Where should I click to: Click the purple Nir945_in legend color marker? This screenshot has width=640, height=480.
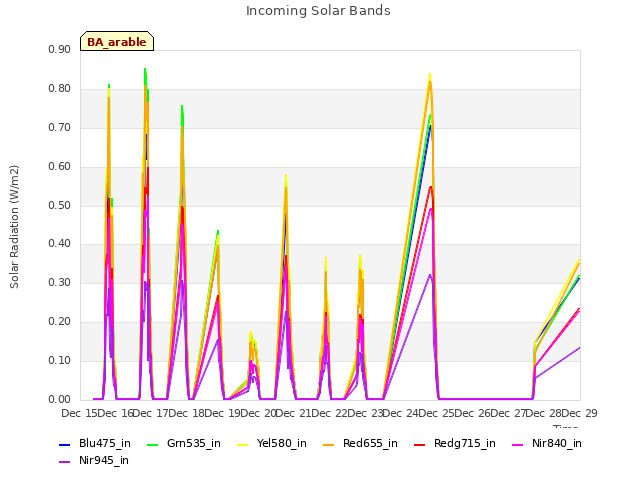point(64,462)
